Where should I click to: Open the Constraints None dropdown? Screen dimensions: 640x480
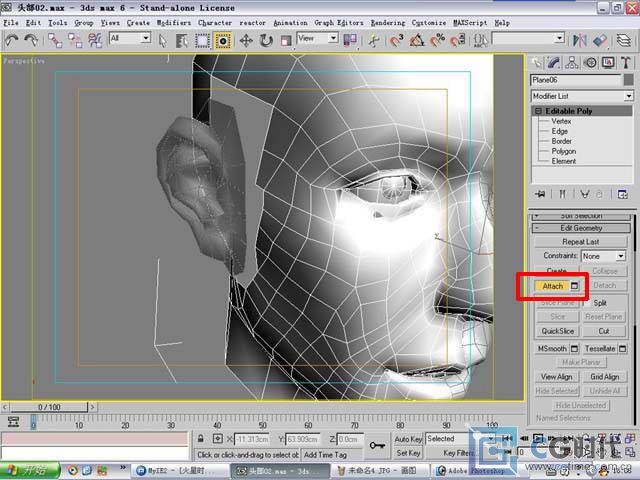click(603, 256)
